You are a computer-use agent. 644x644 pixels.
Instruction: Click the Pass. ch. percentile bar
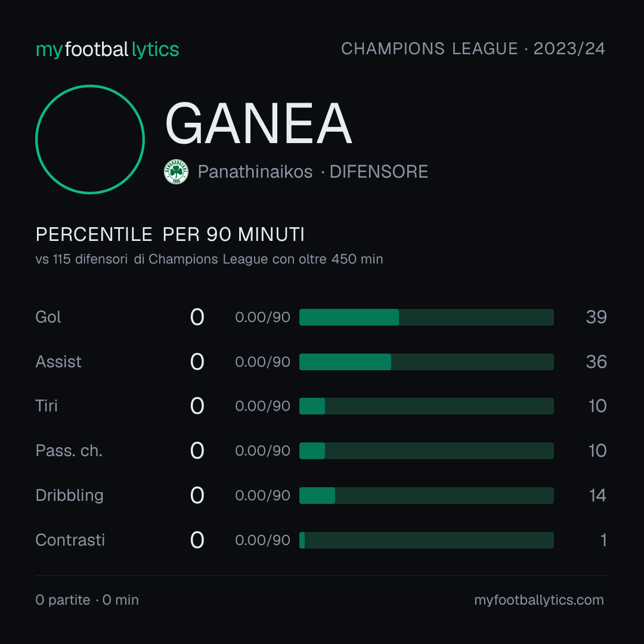(426, 451)
